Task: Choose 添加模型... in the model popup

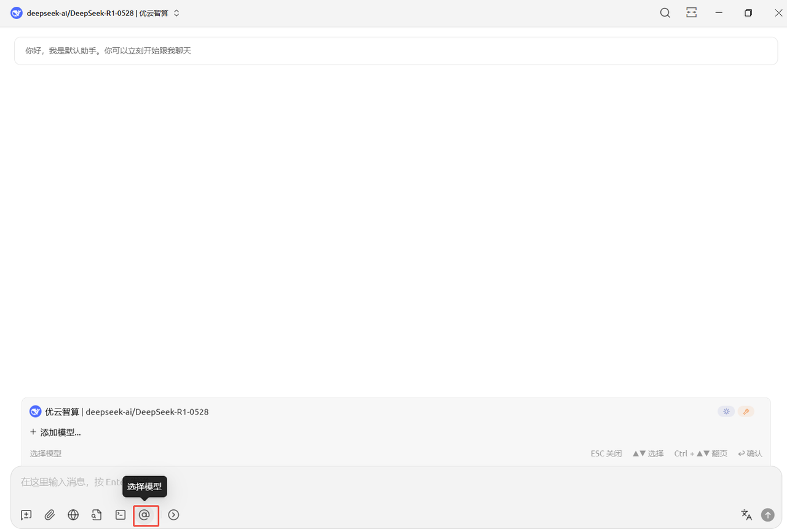Action: (396, 432)
